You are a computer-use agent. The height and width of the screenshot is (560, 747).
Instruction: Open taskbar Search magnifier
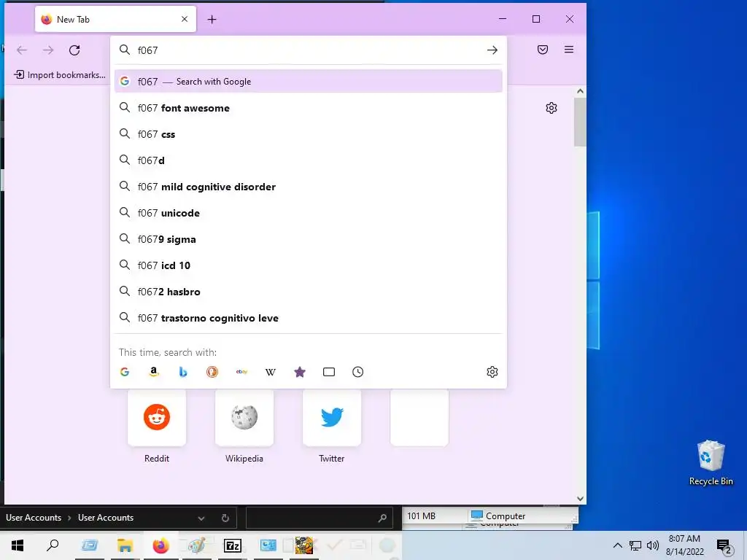point(53,545)
